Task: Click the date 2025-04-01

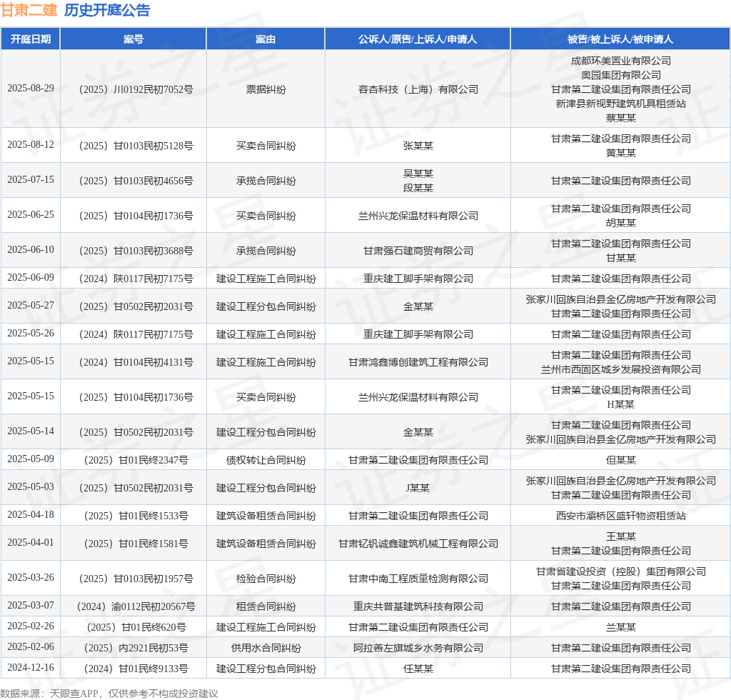Action: pos(31,542)
